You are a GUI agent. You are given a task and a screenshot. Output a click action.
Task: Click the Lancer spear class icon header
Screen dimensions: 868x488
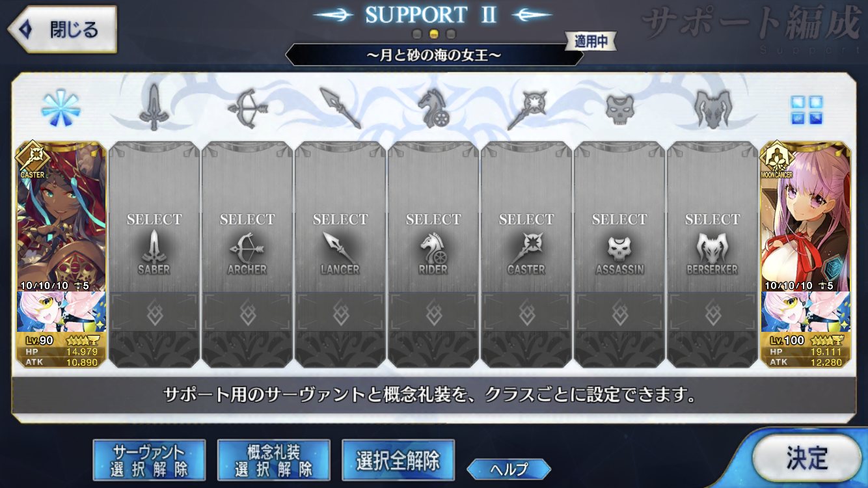point(340,108)
